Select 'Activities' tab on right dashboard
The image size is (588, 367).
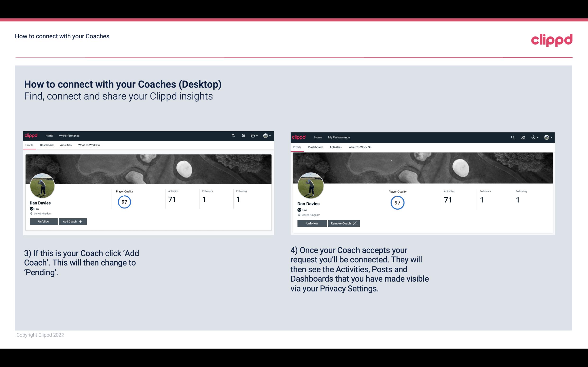point(335,147)
